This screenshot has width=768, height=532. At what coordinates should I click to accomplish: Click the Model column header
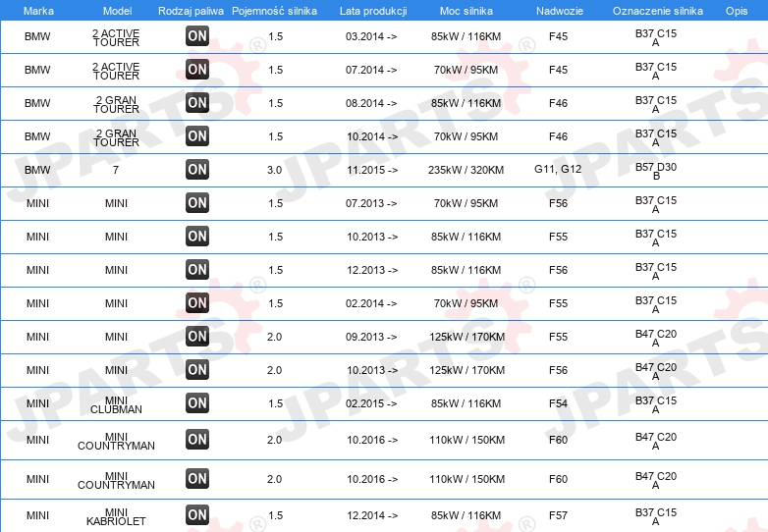[118, 11]
